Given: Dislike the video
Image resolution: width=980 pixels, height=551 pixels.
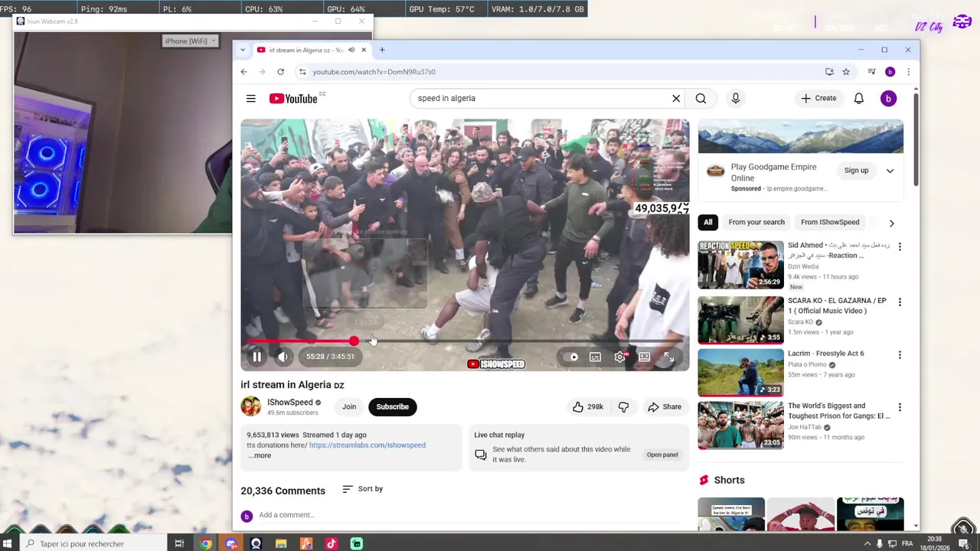Looking at the screenshot, I should coord(623,407).
